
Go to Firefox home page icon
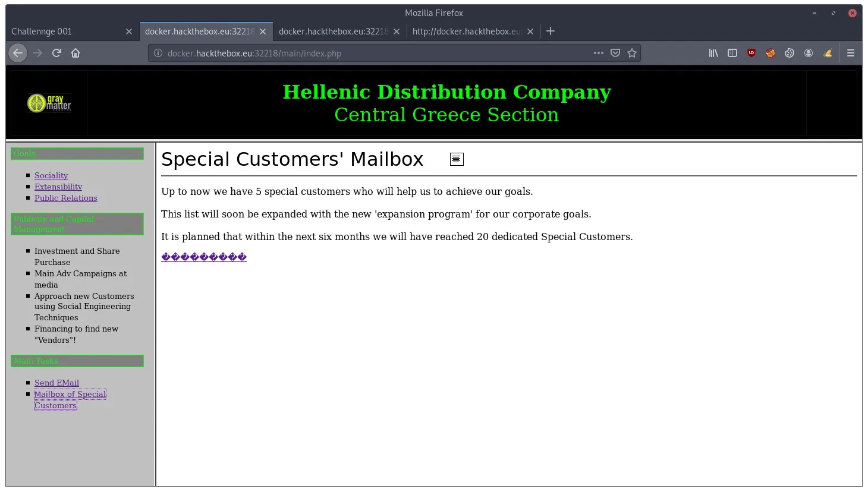(76, 53)
